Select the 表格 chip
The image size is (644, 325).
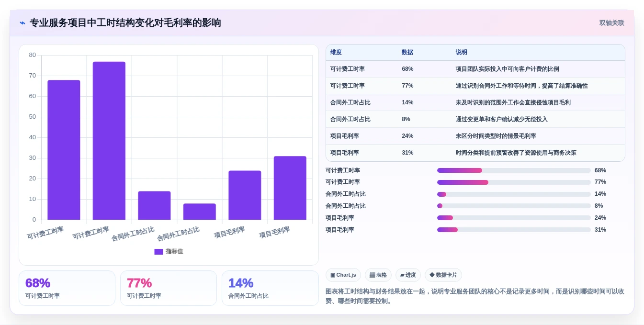pos(378,275)
